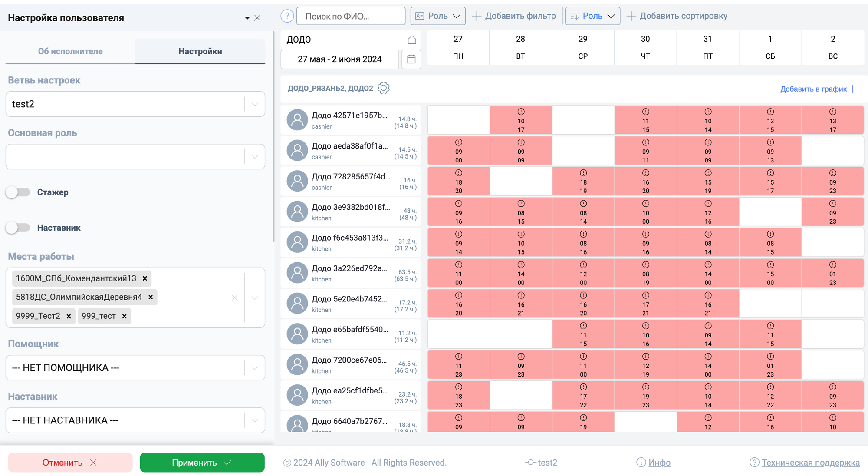868x476 pixels.
Task: Switch to Об исполнителе tab
Action: pos(70,51)
